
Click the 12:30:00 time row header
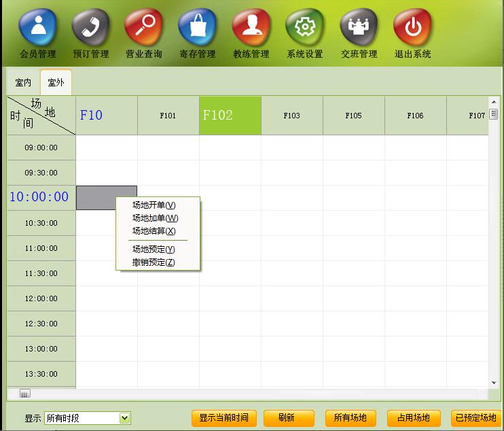pyautogui.click(x=41, y=324)
